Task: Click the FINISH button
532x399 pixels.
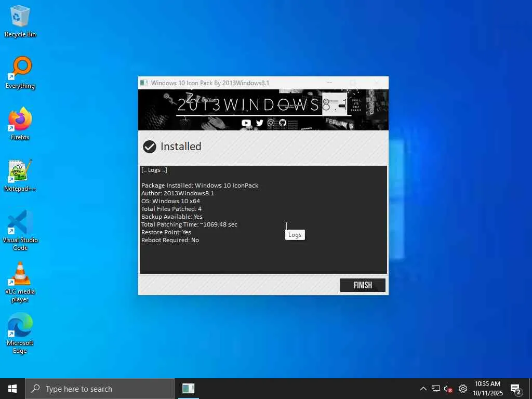Action: 363,285
